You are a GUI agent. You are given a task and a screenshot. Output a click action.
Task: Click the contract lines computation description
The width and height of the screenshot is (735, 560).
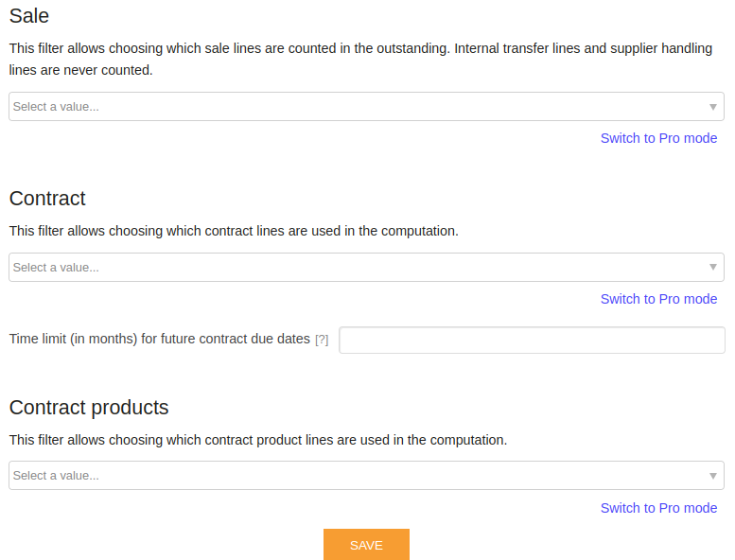234,231
